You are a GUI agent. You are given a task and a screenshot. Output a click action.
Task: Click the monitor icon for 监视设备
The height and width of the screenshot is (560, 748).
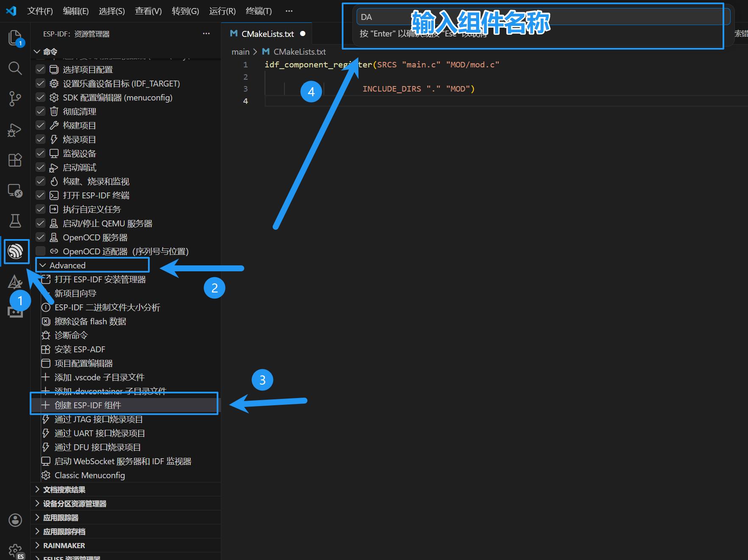[x=54, y=153]
